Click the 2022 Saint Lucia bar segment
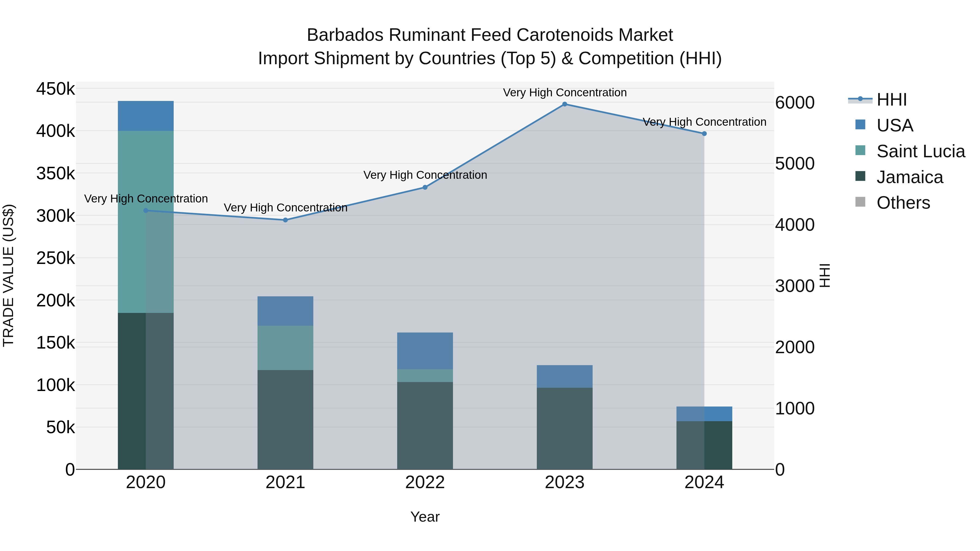The image size is (980, 551). 425,376
